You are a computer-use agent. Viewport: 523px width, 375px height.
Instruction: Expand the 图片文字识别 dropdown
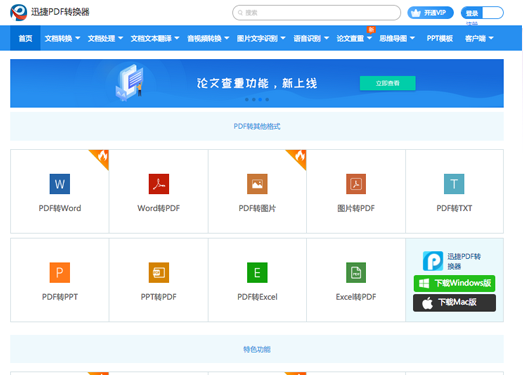click(261, 38)
